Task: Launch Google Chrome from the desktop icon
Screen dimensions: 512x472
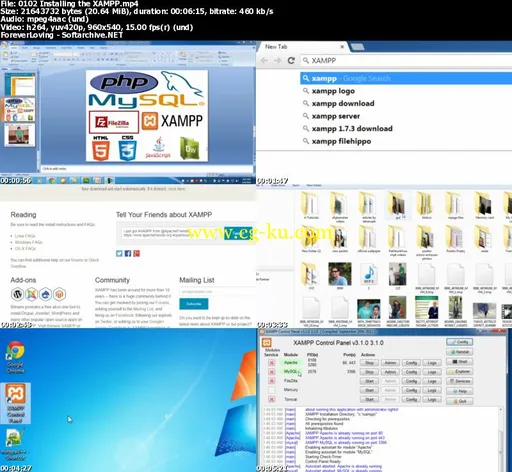Action: 15,357
